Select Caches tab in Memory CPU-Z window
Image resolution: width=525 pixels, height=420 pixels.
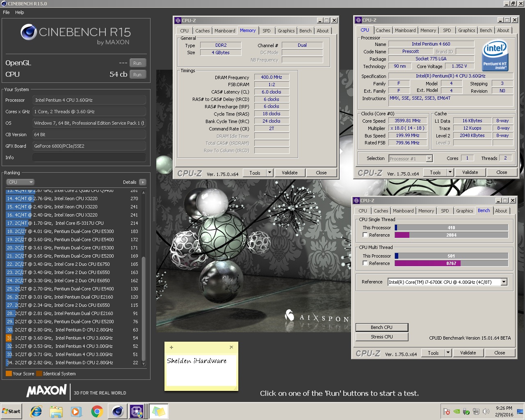tap(202, 31)
